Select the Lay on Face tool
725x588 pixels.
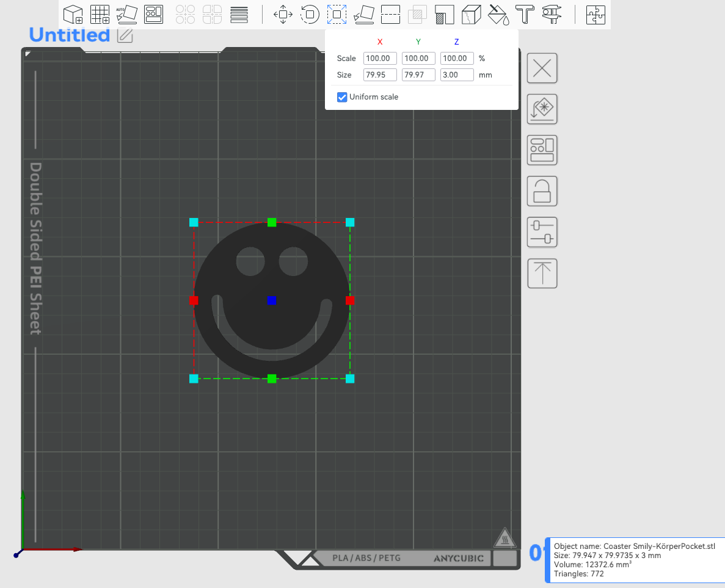[364, 14]
